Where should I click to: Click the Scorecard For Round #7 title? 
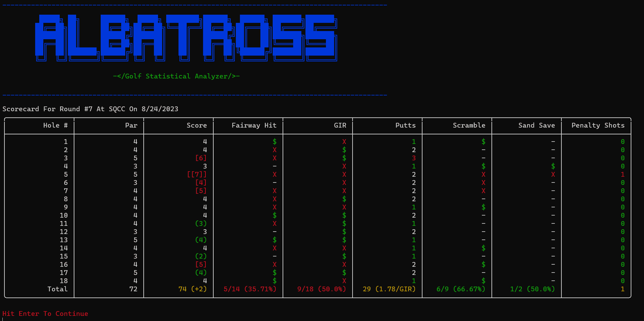click(x=90, y=109)
